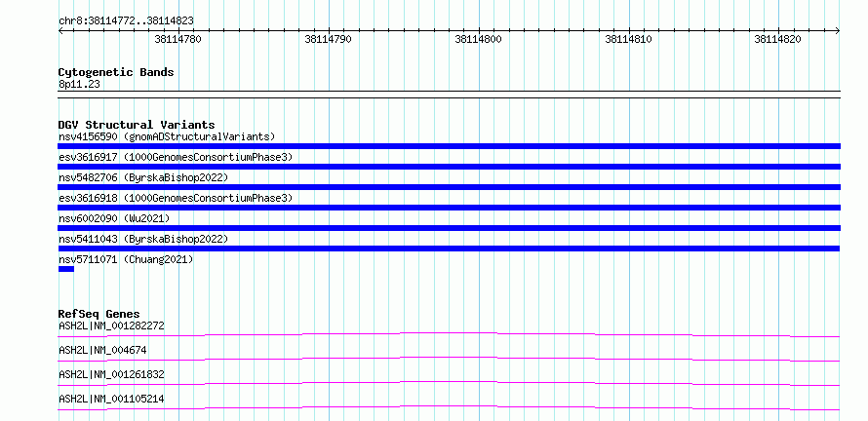The height and width of the screenshot is (421, 868).
Task: Click the right arrowhead of the ruler
Action: click(x=838, y=30)
